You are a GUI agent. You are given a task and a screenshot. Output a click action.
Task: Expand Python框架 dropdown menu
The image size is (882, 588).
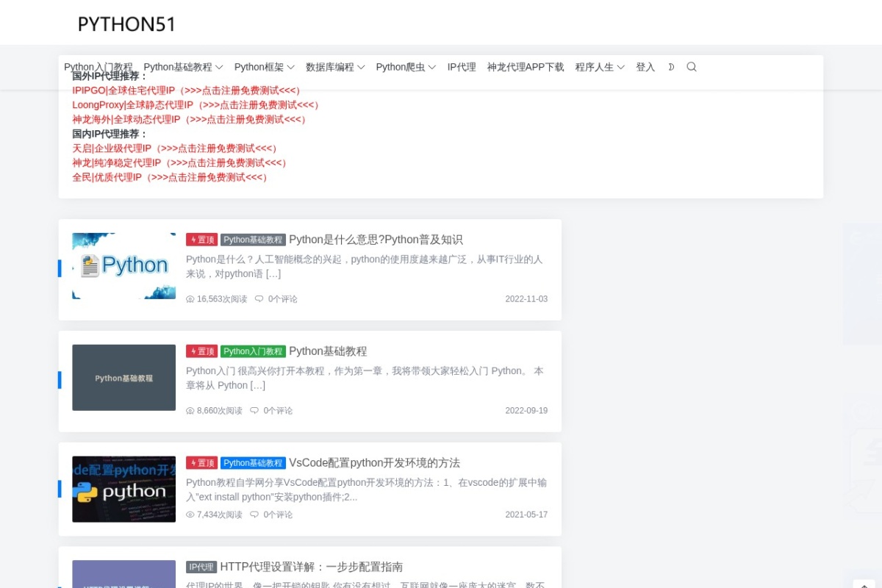265,67
